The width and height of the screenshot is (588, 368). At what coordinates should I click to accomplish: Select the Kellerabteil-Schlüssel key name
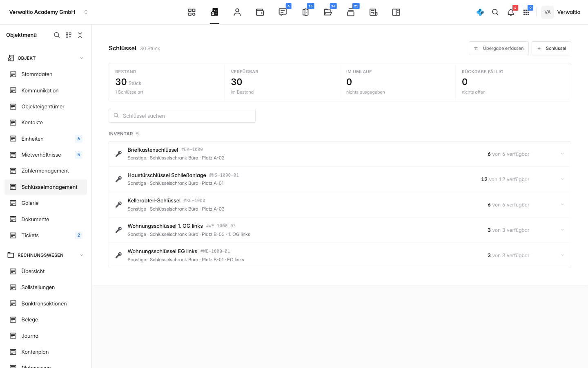click(x=154, y=201)
